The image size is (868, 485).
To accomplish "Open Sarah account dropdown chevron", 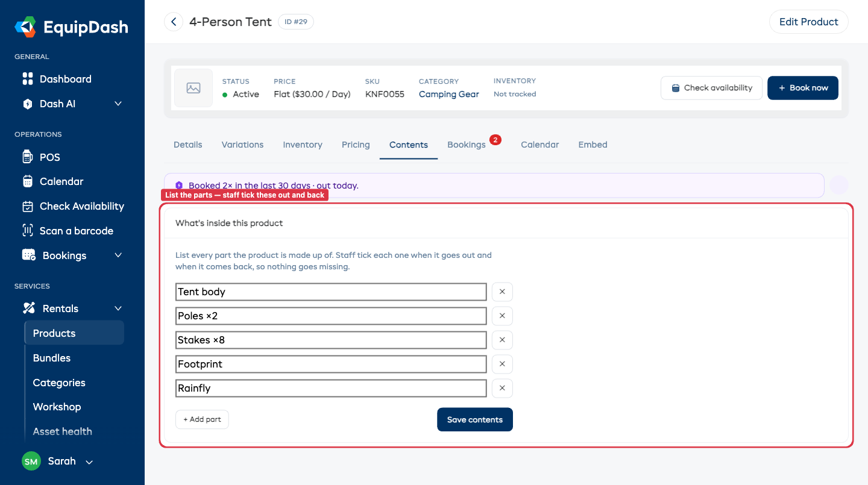I will click(x=89, y=462).
